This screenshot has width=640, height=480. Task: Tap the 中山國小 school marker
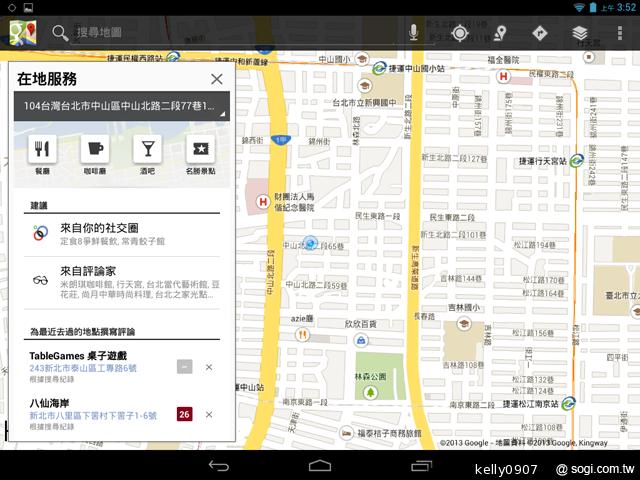[x=362, y=59]
